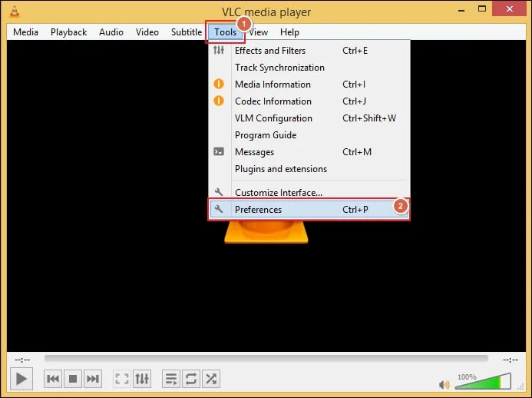Click the Preferences wrench icon
Viewport: 532px width, 398px height.
point(219,209)
